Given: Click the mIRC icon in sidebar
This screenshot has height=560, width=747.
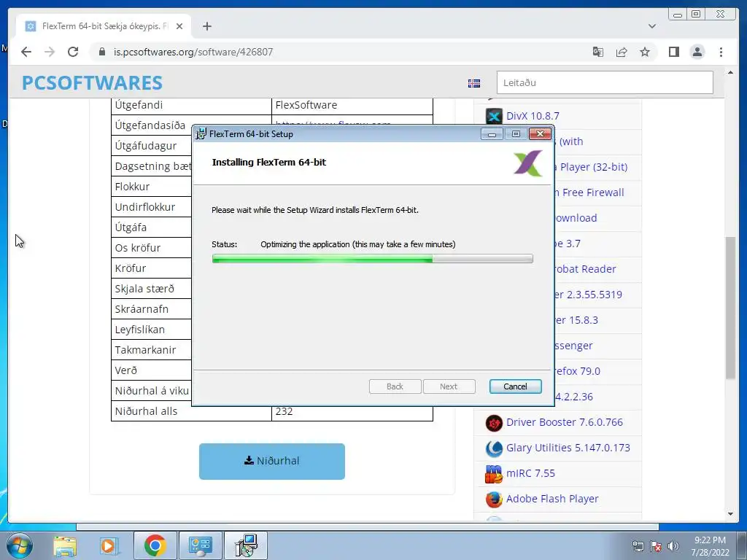Looking at the screenshot, I should (x=494, y=474).
